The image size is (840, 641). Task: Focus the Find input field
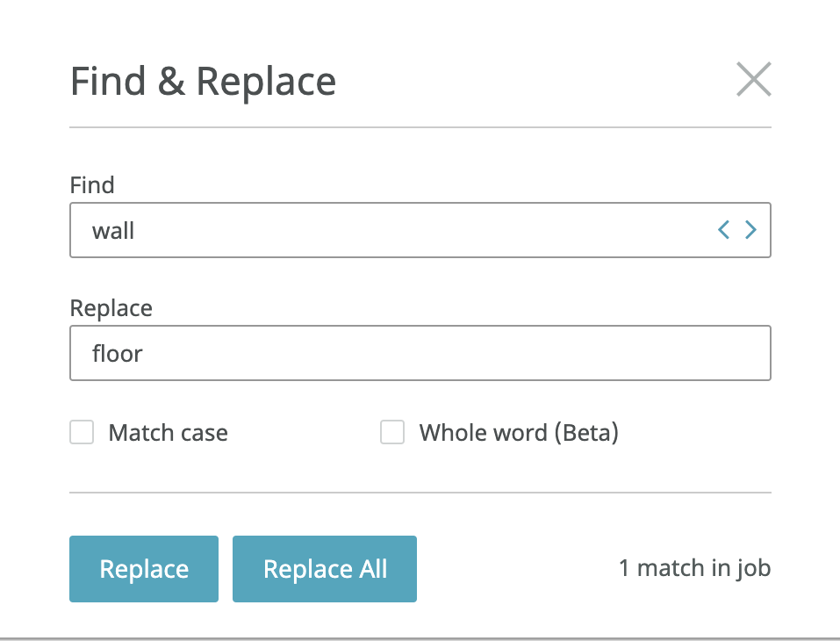point(420,230)
